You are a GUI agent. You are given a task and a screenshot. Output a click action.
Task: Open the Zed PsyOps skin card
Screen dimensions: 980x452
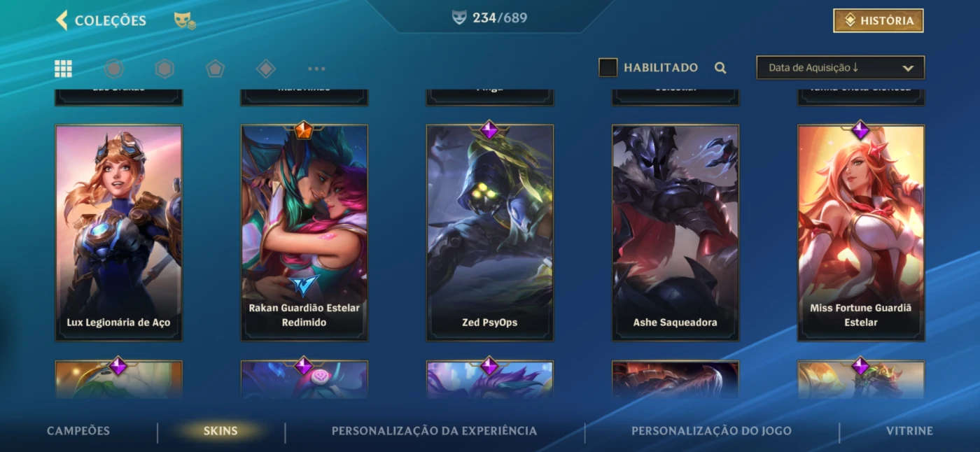click(490, 233)
